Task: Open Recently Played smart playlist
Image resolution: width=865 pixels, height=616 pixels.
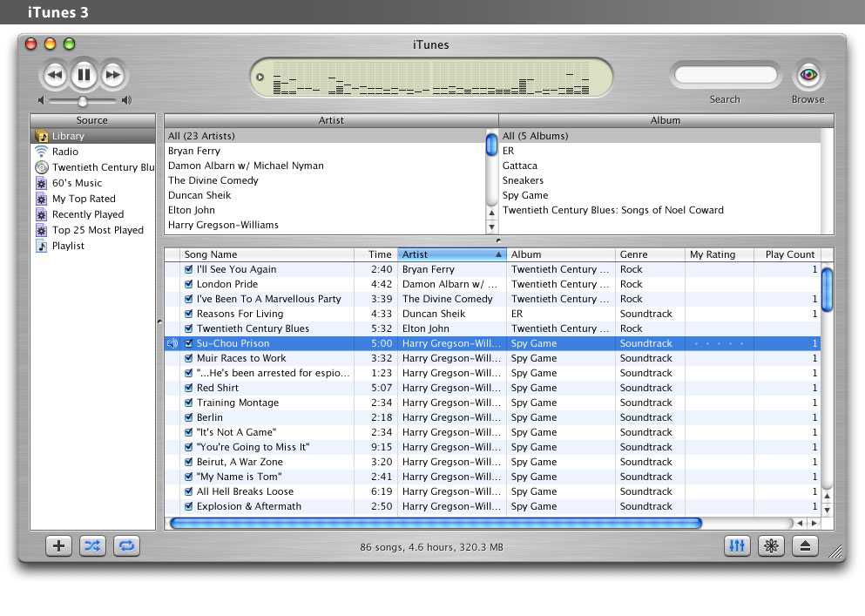Action: 92,214
